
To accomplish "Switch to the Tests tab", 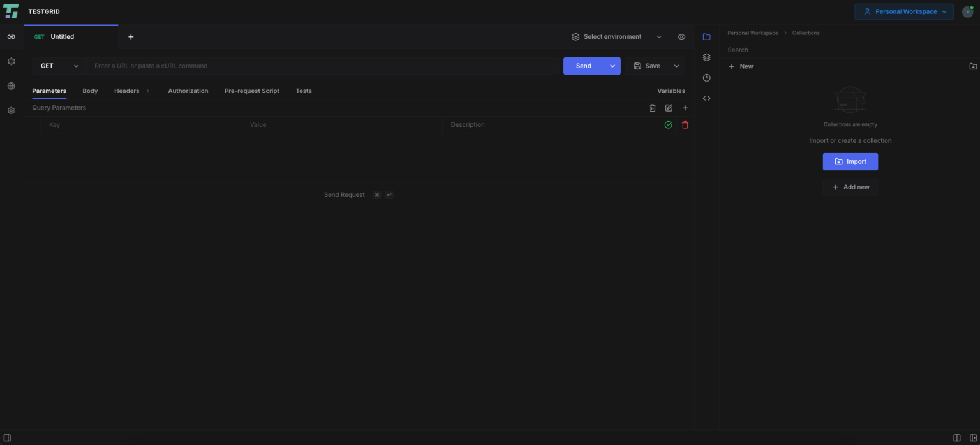I will click(x=304, y=91).
